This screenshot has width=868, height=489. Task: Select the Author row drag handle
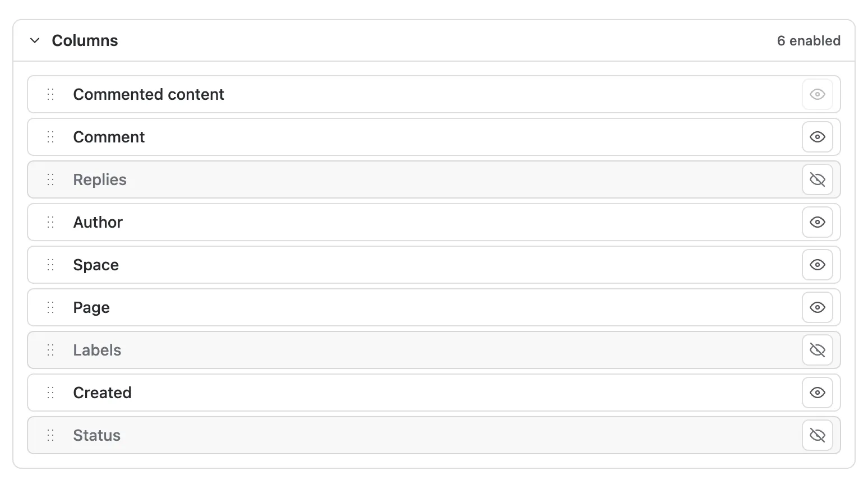point(50,222)
